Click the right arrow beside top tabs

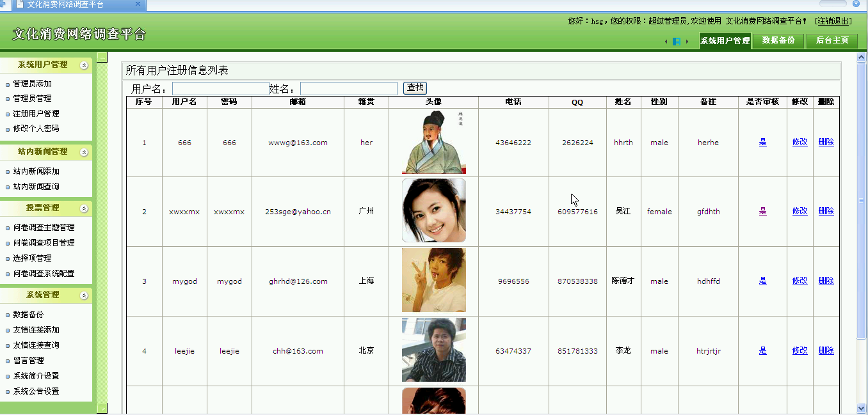(x=687, y=42)
